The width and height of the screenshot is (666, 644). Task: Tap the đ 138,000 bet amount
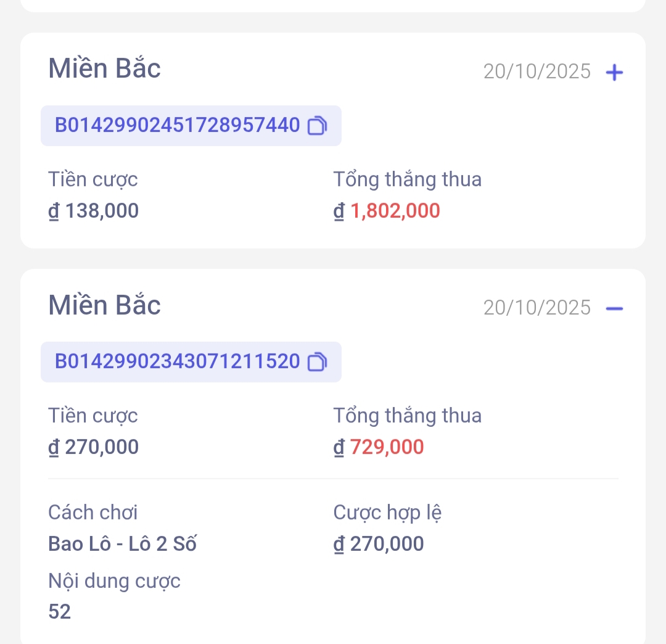coord(94,212)
